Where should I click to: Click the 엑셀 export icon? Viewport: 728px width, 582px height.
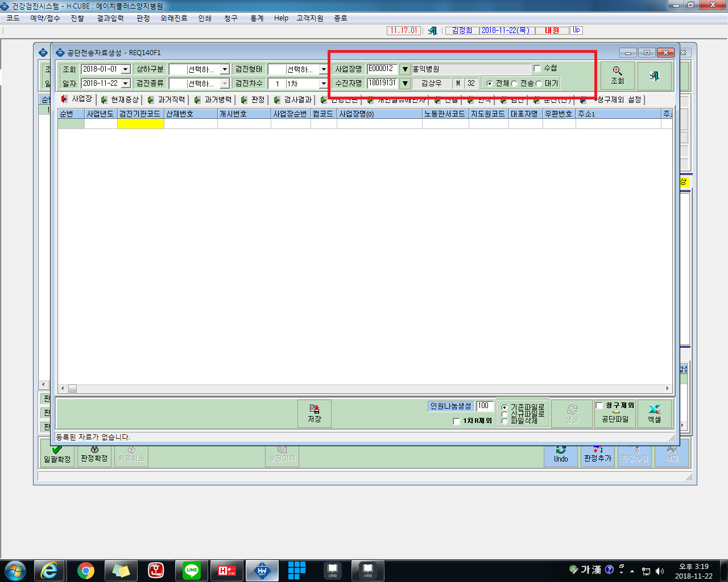point(655,413)
